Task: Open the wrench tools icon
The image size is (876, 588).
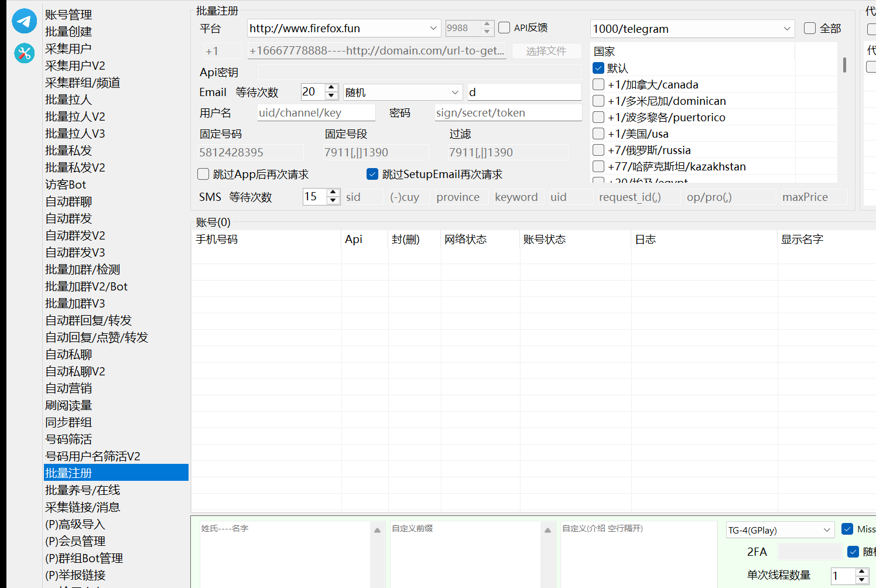Action: 25,53
